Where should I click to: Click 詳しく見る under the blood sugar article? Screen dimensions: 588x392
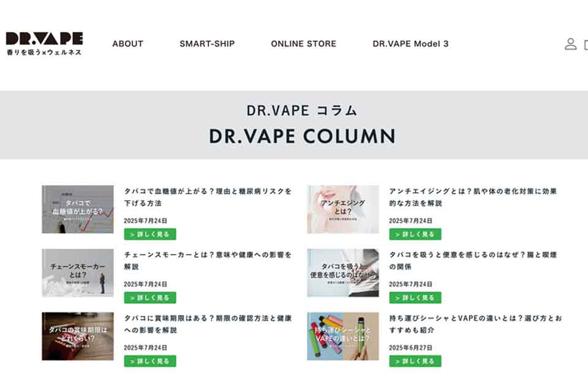[x=150, y=234]
